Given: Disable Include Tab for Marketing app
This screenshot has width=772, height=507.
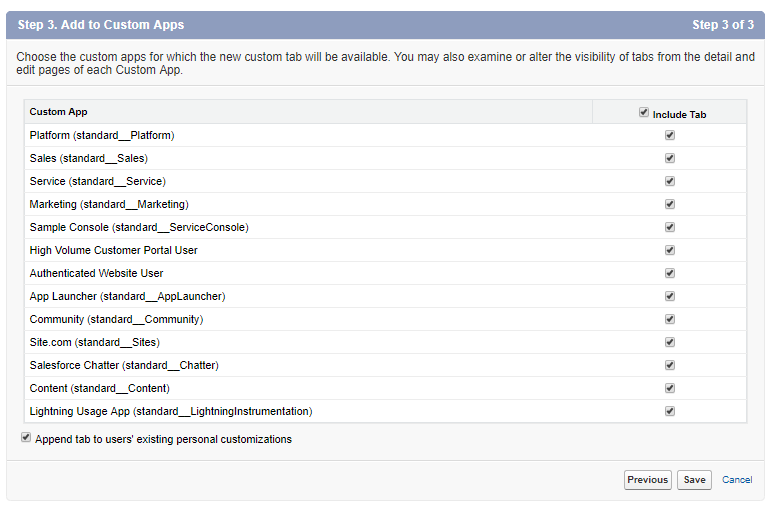Looking at the screenshot, I should [670, 204].
